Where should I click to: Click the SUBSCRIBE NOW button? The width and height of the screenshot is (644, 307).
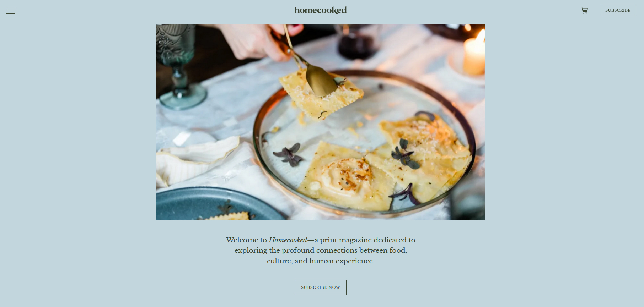321,287
